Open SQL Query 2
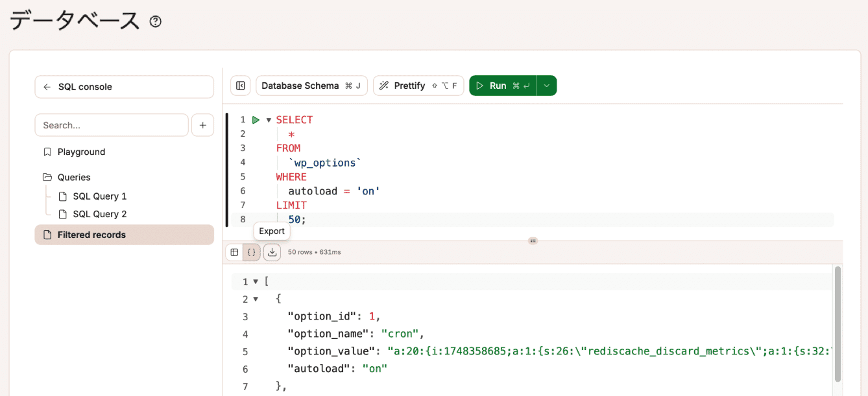The width and height of the screenshot is (868, 396). (x=99, y=214)
